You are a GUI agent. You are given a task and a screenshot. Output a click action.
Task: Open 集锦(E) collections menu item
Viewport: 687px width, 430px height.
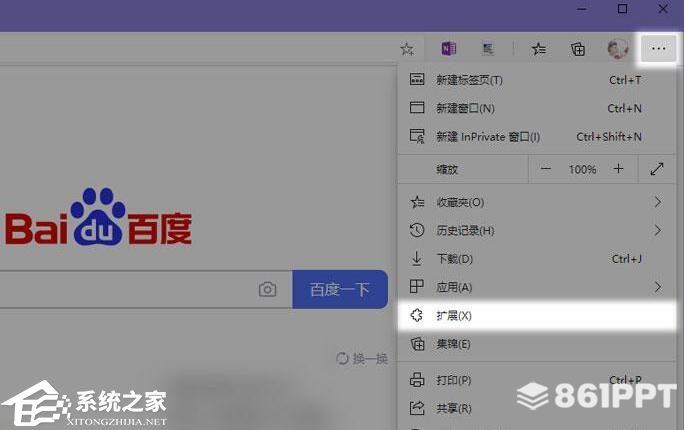[x=537, y=344]
